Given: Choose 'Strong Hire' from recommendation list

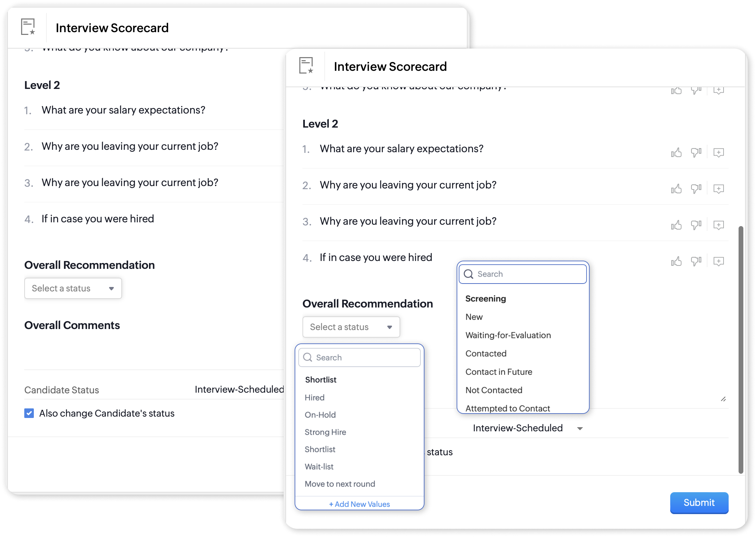Looking at the screenshot, I should coord(325,432).
